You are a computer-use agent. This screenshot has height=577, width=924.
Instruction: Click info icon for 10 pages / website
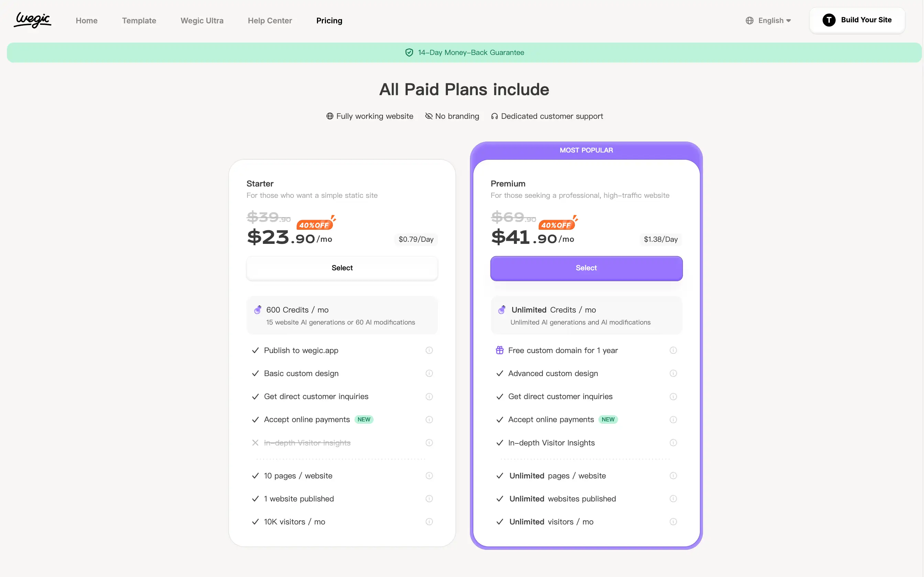pyautogui.click(x=429, y=475)
